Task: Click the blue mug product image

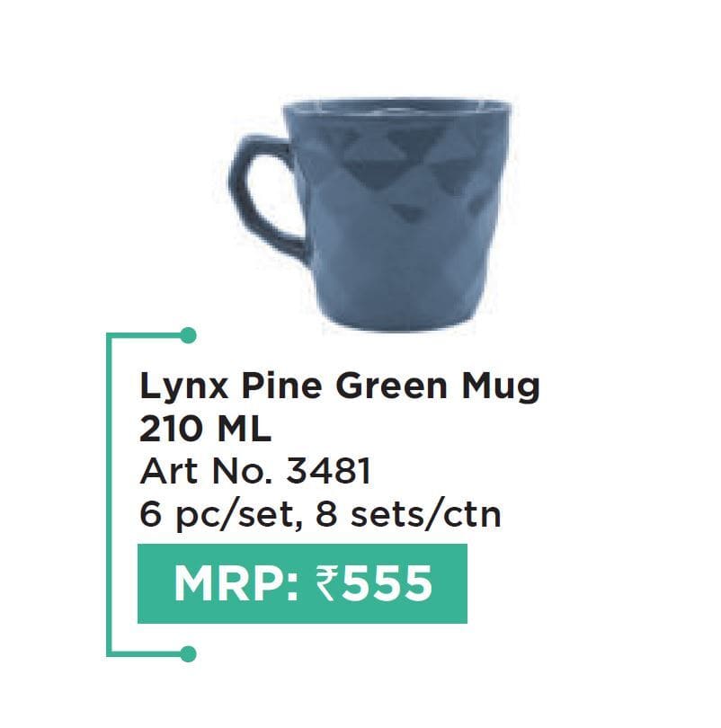Action: [370, 215]
